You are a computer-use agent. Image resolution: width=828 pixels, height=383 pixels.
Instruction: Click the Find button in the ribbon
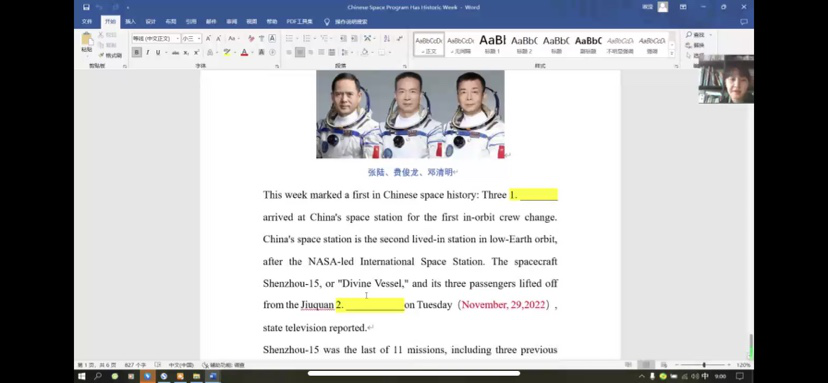point(695,35)
